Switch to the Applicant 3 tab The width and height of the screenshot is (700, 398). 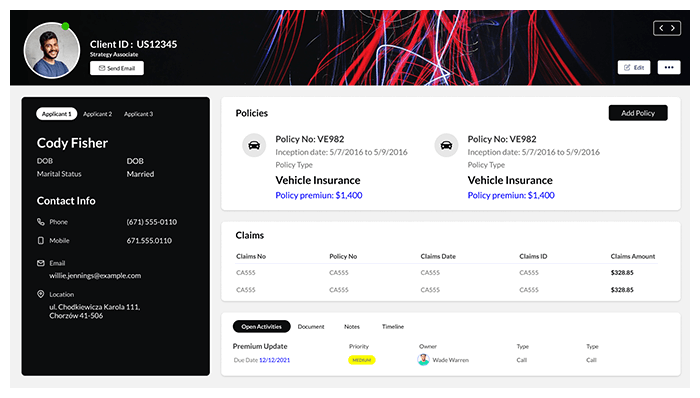coord(138,114)
